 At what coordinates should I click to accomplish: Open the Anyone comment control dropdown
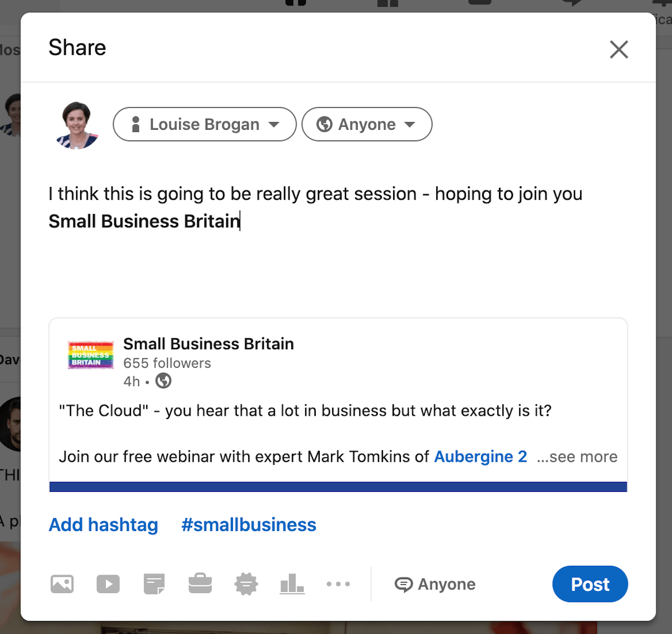436,584
